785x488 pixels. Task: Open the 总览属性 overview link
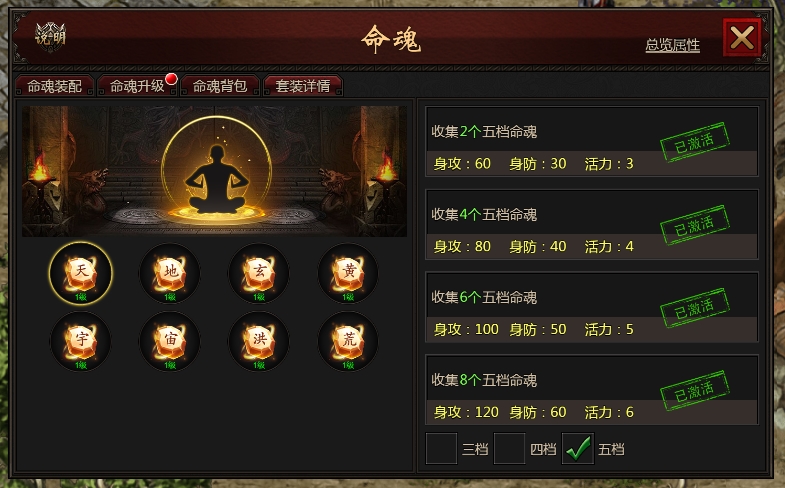click(x=672, y=46)
